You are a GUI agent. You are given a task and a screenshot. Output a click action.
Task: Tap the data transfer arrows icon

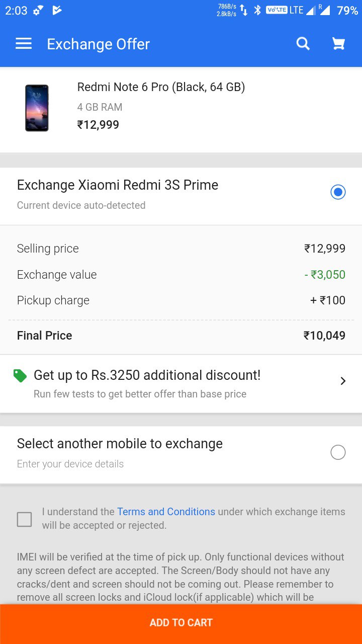[243, 10]
